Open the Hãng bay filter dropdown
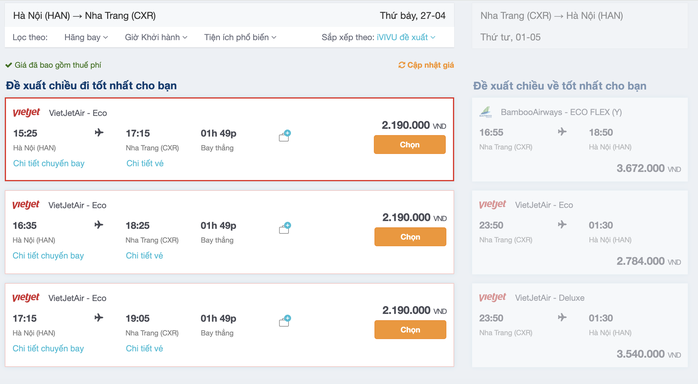698x384 pixels. (86, 37)
